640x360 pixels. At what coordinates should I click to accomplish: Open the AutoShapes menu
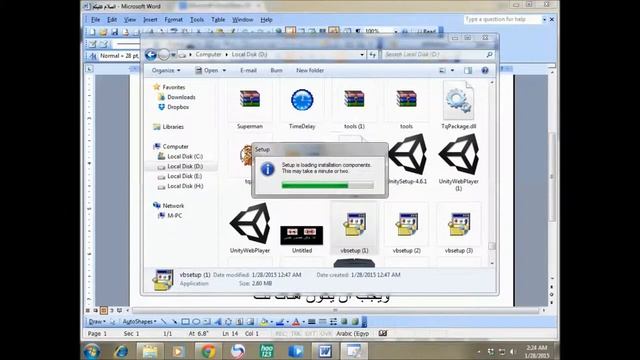[139, 322]
